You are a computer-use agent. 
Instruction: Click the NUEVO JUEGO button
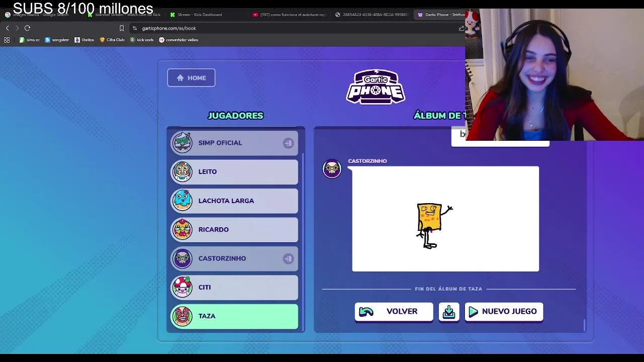pyautogui.click(x=504, y=312)
